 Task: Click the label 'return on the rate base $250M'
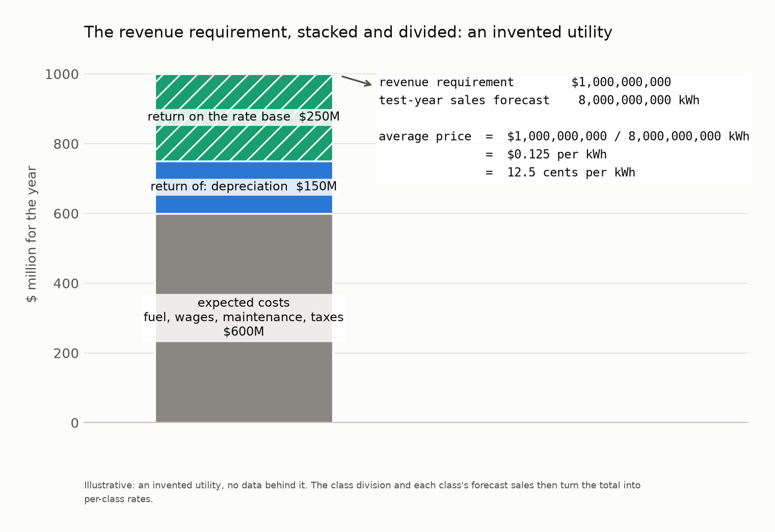coord(244,117)
